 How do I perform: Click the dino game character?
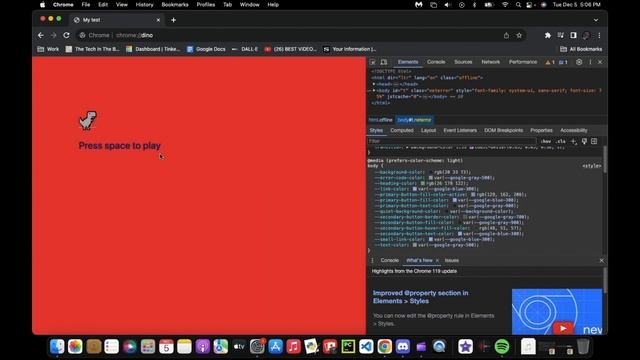pos(88,120)
